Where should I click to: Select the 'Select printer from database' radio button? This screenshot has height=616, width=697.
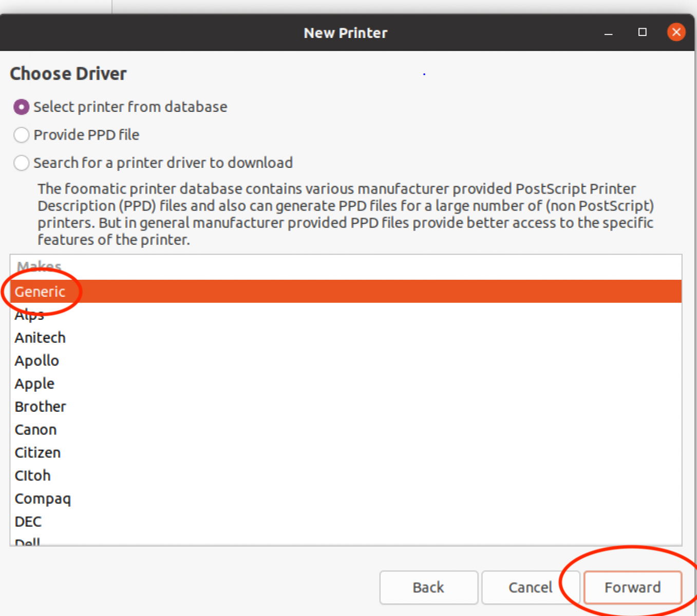tap(21, 107)
